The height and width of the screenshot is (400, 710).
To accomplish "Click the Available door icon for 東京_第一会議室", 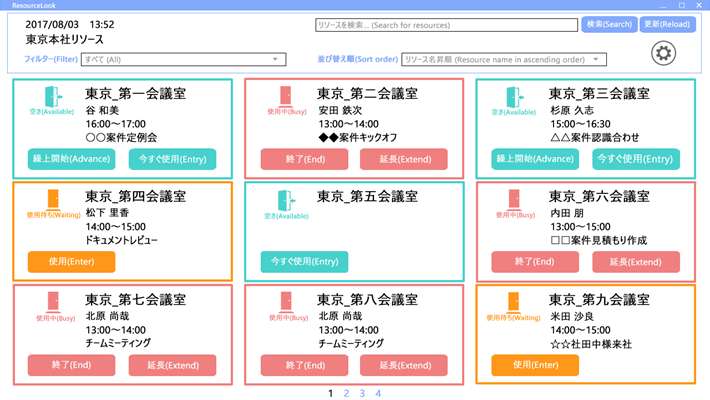I will tap(51, 97).
